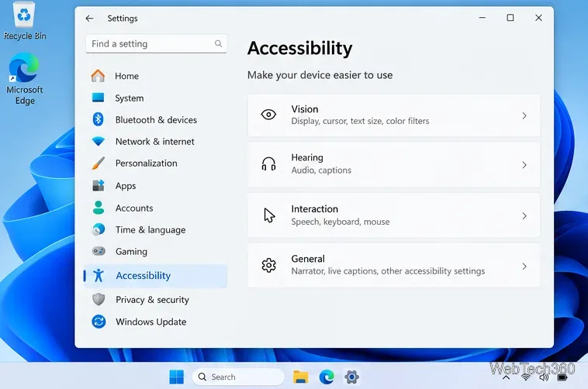Click the Vision eye icon
Viewport: 588px width, 389px height.
click(268, 115)
